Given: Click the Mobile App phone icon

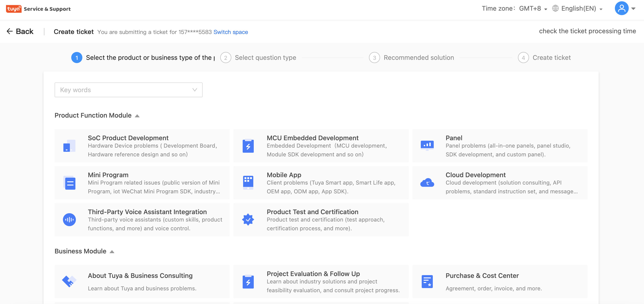Looking at the screenshot, I should 248,183.
